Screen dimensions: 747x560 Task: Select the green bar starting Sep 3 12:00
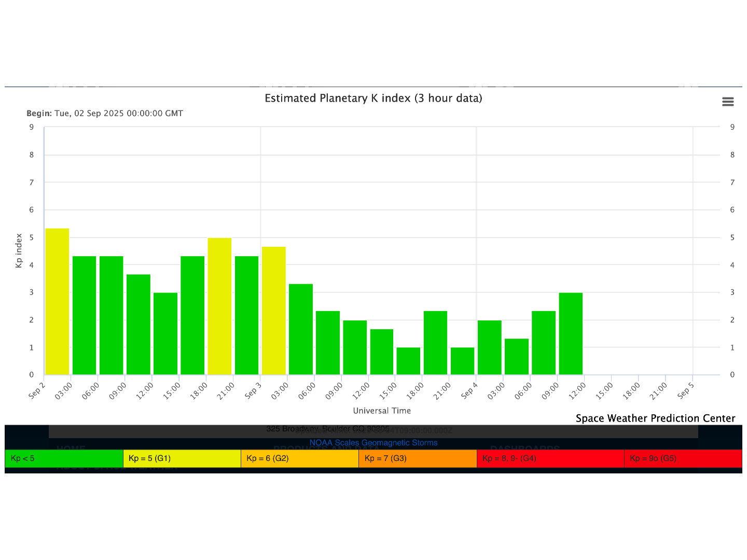[382, 352]
